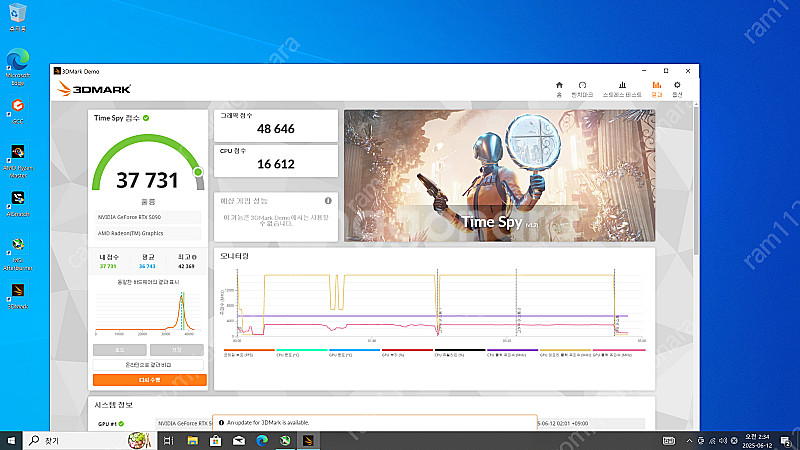800x450 pixels.
Task: Toggle the purple CPU clock frequency legend
Action: pyautogui.click(x=513, y=353)
